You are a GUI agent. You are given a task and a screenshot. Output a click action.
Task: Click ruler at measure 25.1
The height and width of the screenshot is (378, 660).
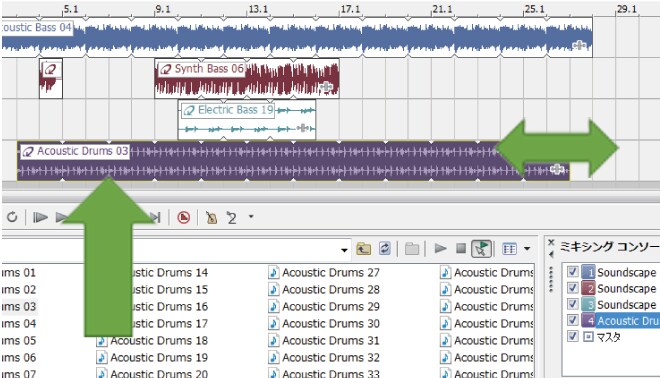click(534, 9)
